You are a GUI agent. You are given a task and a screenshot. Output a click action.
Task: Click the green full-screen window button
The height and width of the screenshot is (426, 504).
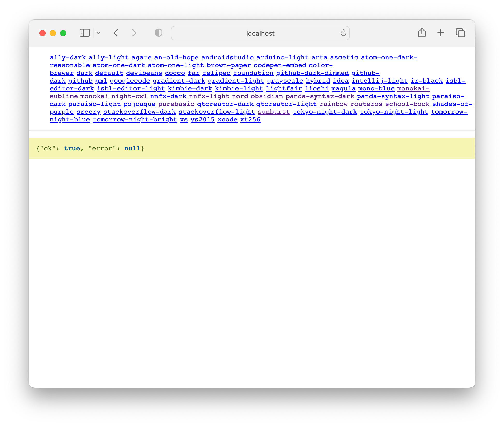tap(63, 33)
